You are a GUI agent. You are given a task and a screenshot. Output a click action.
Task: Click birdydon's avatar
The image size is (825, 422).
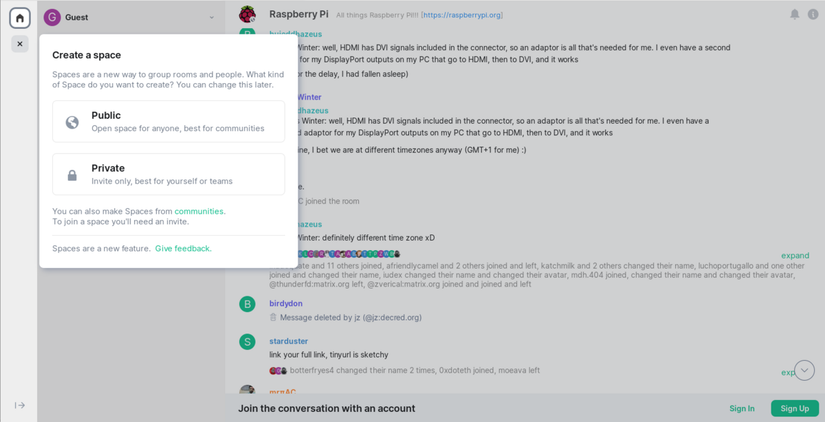pyautogui.click(x=247, y=304)
